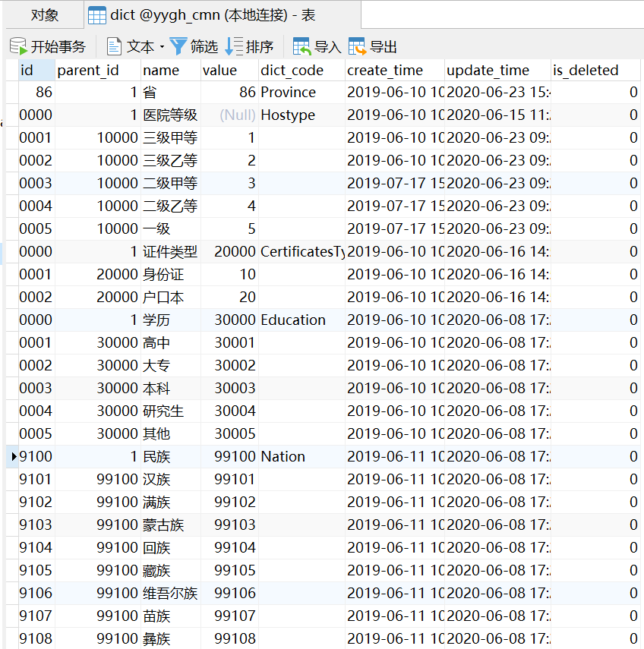Click the current row arrow beside 民族

pos(14,456)
